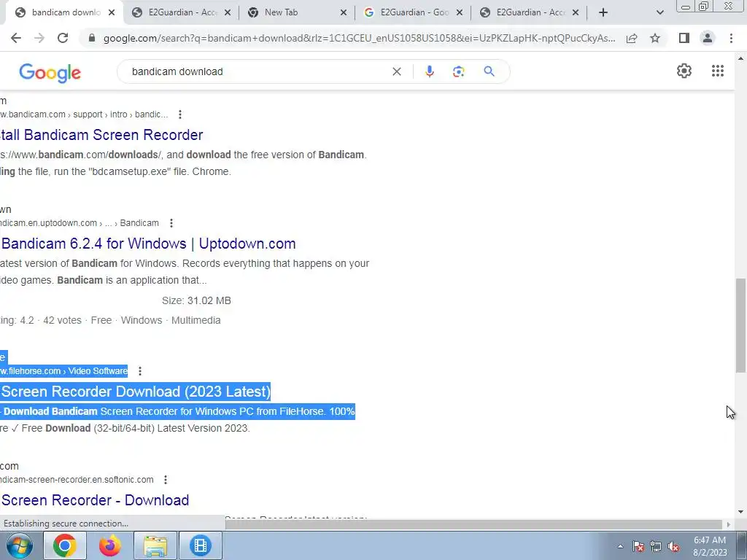This screenshot has height=560, width=747.
Task: Close the E2Guardian - Goo tab
Action: click(460, 12)
